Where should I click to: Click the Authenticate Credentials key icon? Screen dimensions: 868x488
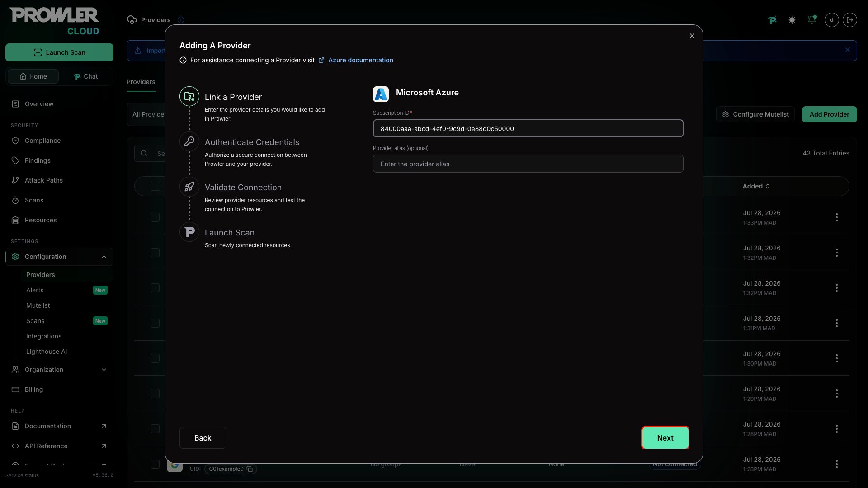tap(189, 141)
